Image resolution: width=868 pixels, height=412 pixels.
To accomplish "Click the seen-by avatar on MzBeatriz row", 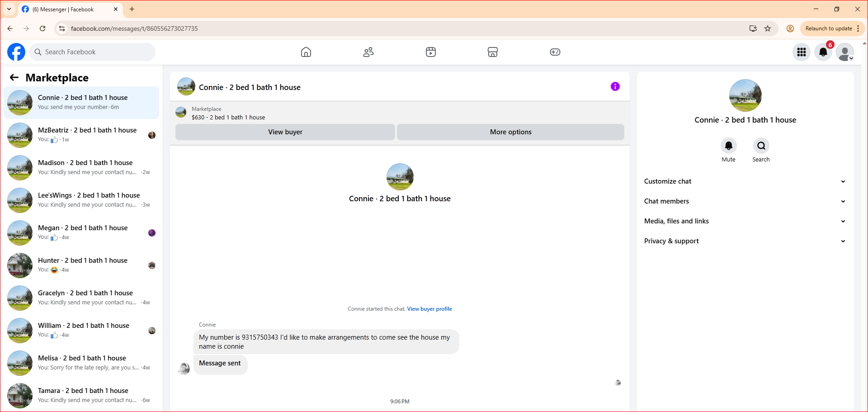I will pos(152,135).
